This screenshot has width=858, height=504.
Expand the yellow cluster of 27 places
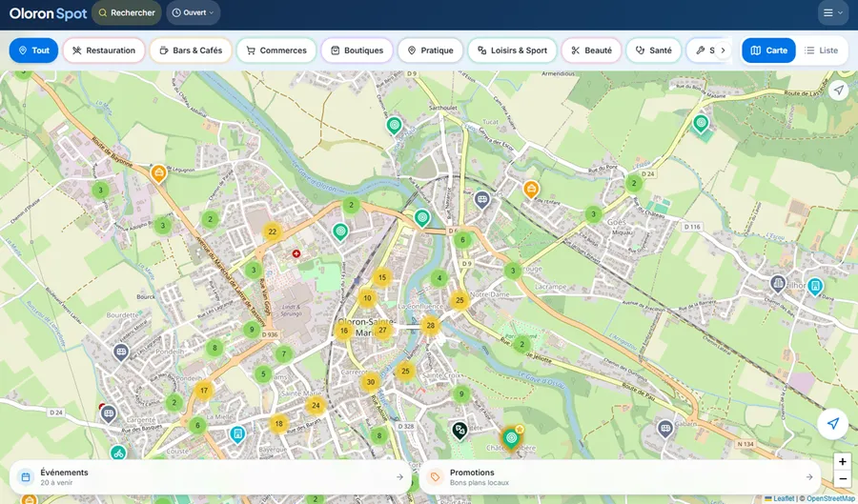click(x=382, y=330)
